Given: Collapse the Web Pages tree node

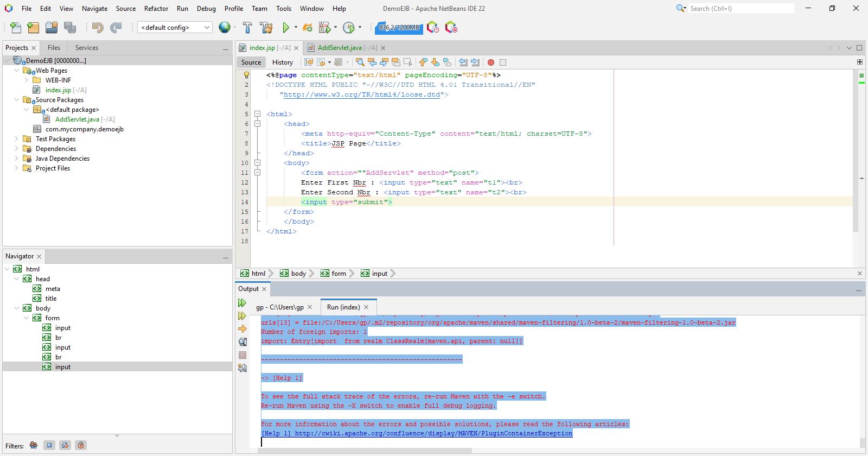Looking at the screenshot, I should 17,71.
